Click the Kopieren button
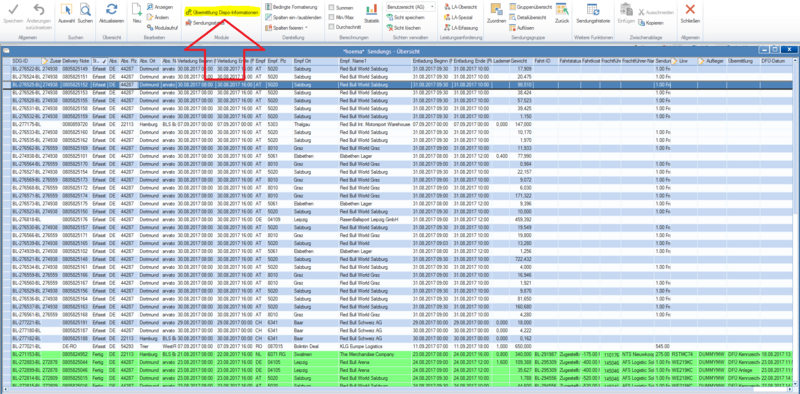 [x=650, y=23]
